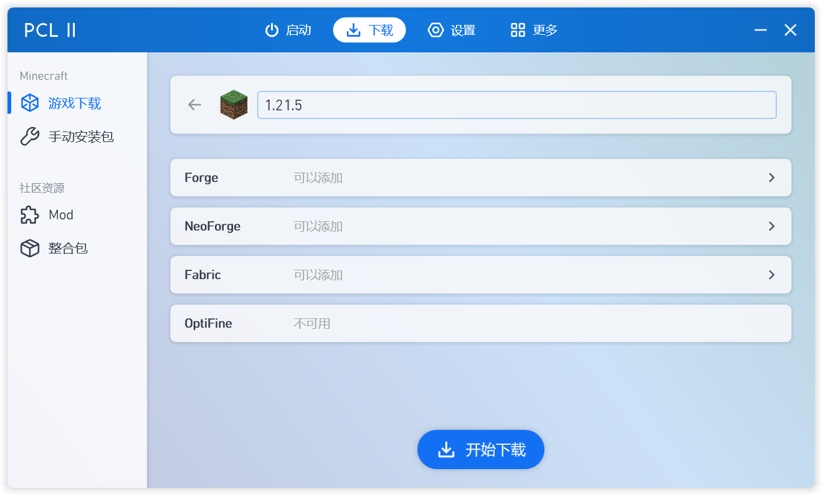The height and width of the screenshot is (504, 831).
Task: Close the PCL II window
Action: tap(791, 30)
